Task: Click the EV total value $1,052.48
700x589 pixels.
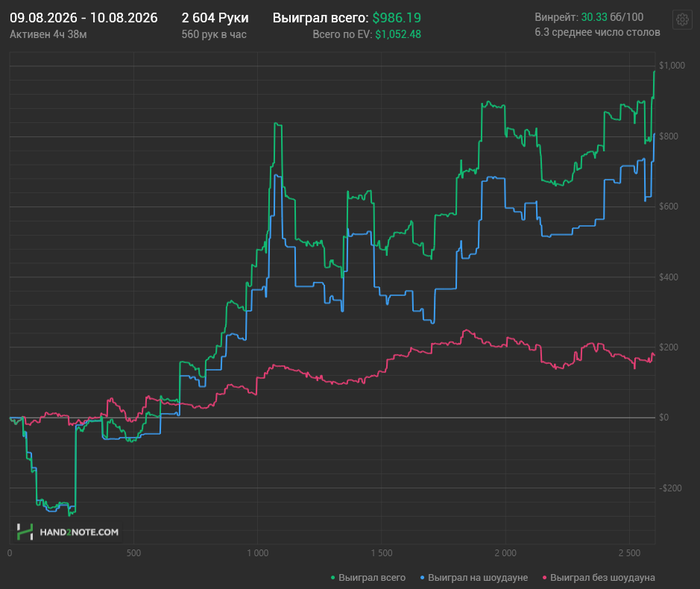Action: coord(398,34)
